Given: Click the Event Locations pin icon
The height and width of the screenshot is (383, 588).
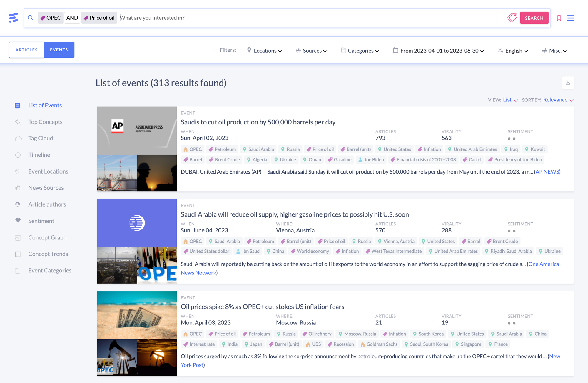Looking at the screenshot, I should click(17, 171).
